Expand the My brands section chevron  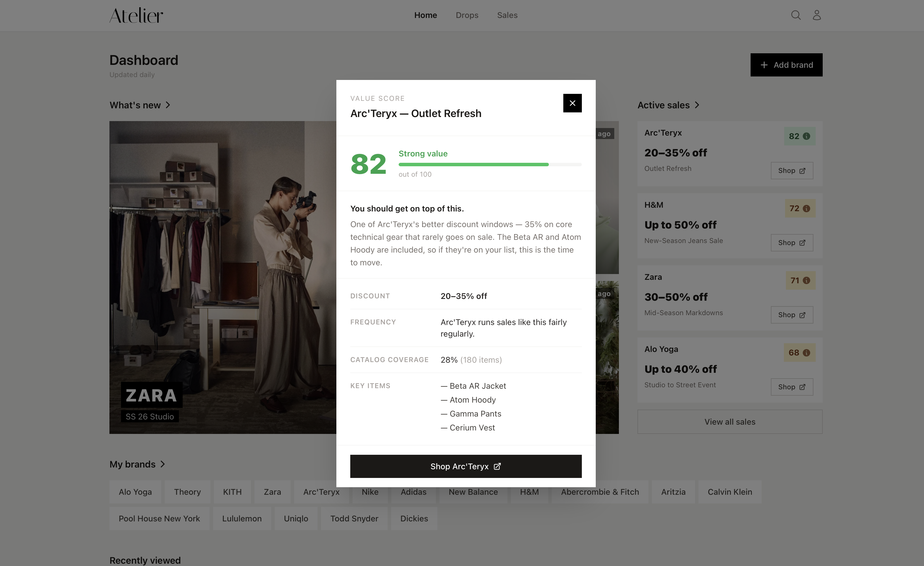[x=163, y=464]
